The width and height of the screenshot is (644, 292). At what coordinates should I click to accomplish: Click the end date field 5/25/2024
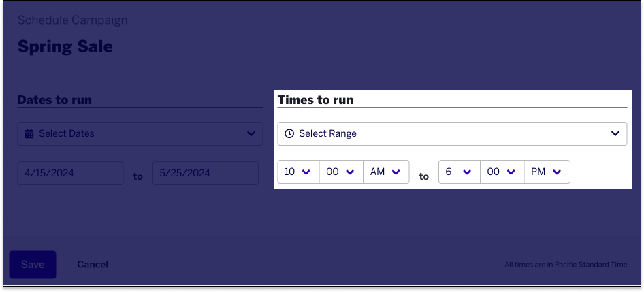[x=206, y=173]
